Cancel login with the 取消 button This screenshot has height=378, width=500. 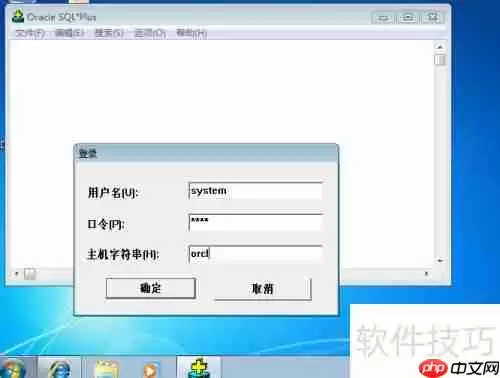pyautogui.click(x=263, y=289)
